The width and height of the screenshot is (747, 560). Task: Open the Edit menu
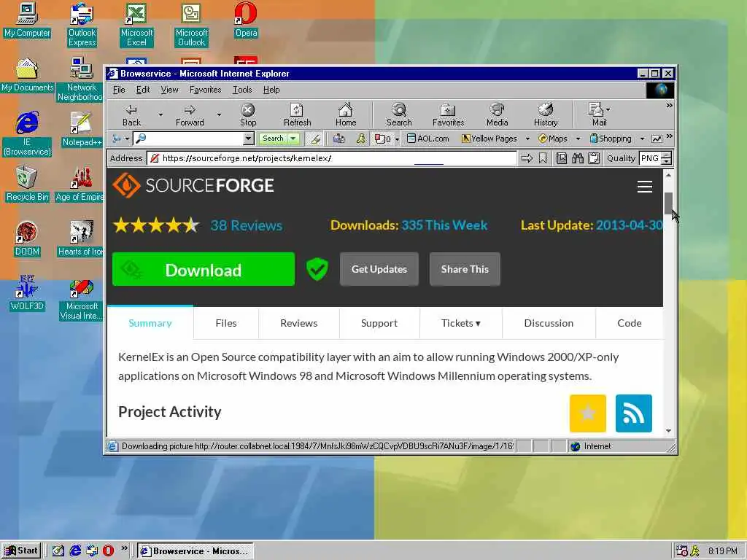tap(142, 90)
